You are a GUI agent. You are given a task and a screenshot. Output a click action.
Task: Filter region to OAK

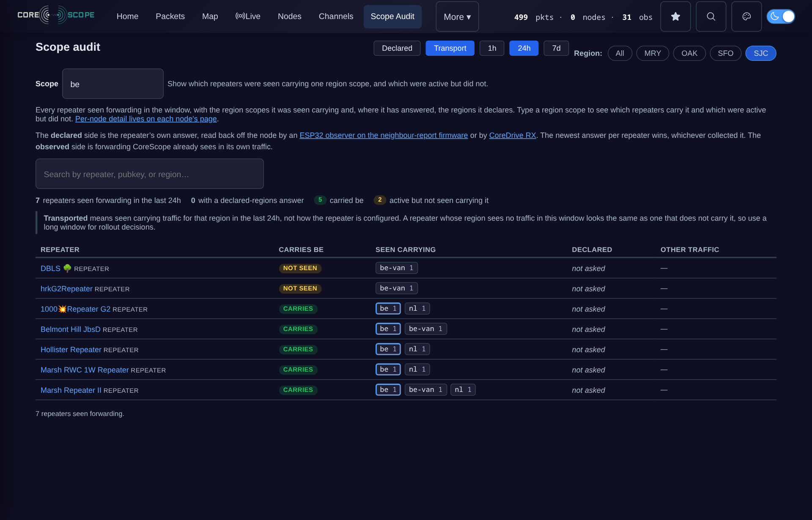coord(689,53)
